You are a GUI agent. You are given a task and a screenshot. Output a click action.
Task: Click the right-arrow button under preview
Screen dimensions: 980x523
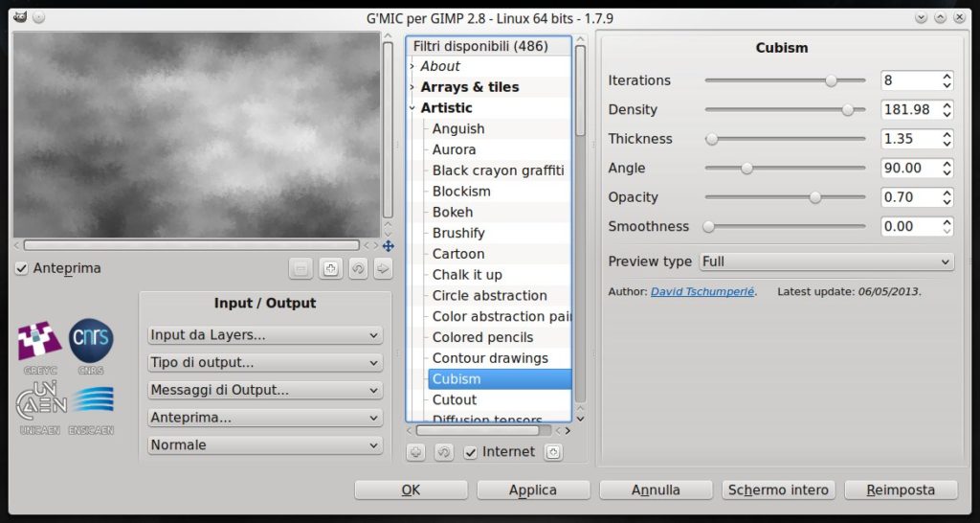click(383, 269)
